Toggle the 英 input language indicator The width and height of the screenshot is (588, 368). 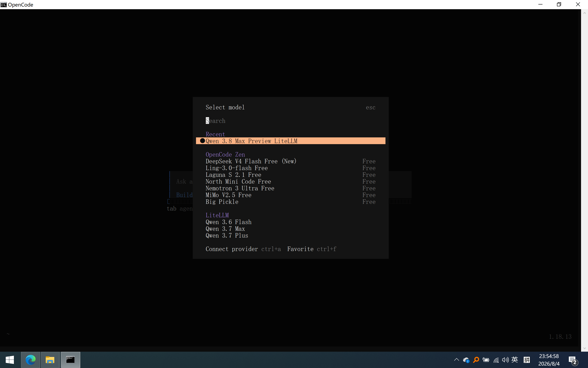tap(515, 360)
